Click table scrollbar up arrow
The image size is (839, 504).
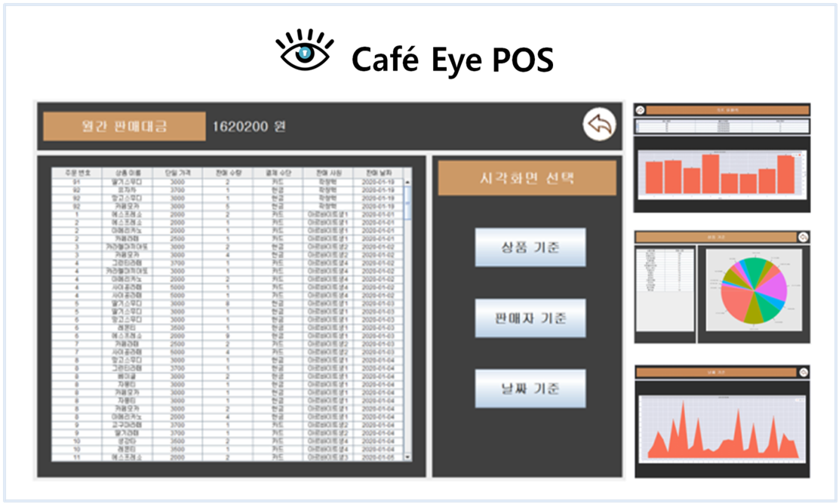click(x=408, y=182)
